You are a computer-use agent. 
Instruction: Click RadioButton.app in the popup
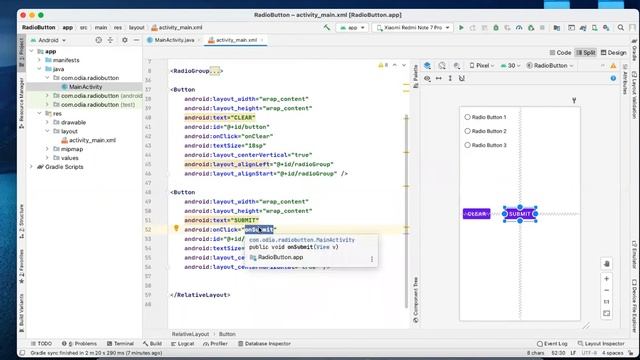(280, 257)
